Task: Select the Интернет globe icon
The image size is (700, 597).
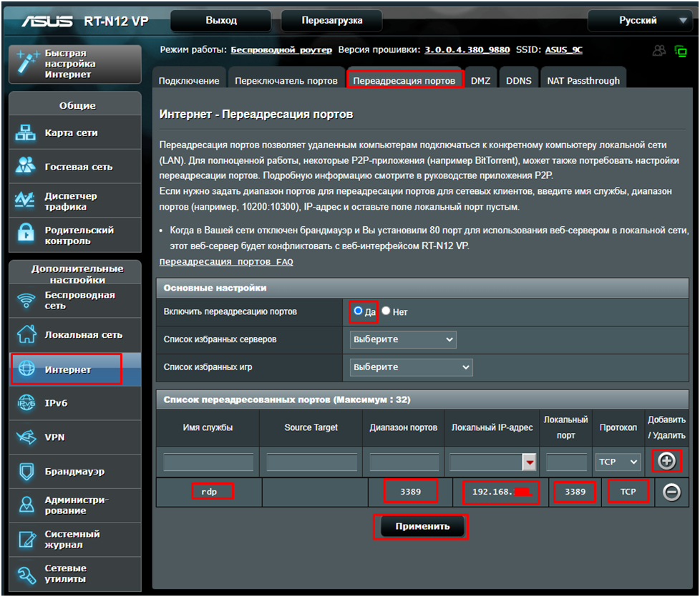Action: pos(26,369)
